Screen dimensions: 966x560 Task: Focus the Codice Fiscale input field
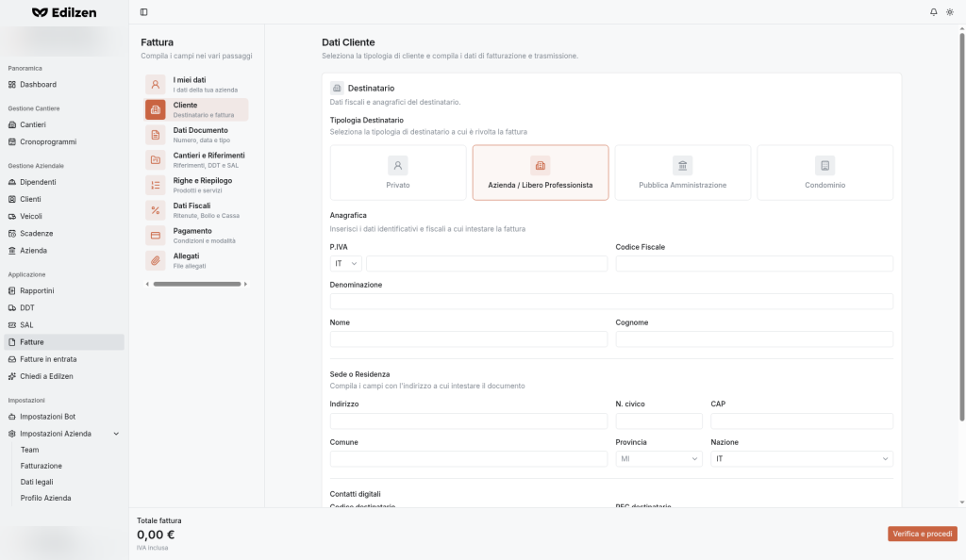tap(754, 263)
